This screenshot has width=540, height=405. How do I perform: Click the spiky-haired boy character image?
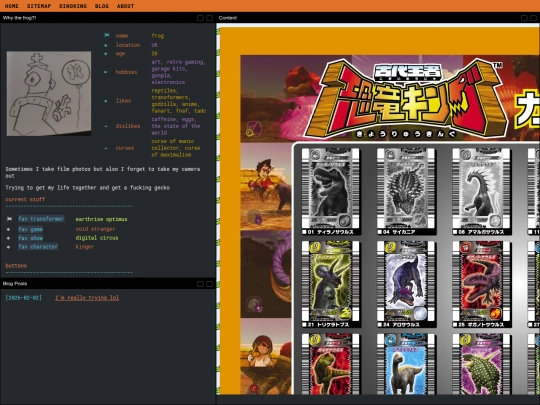click(x=266, y=187)
